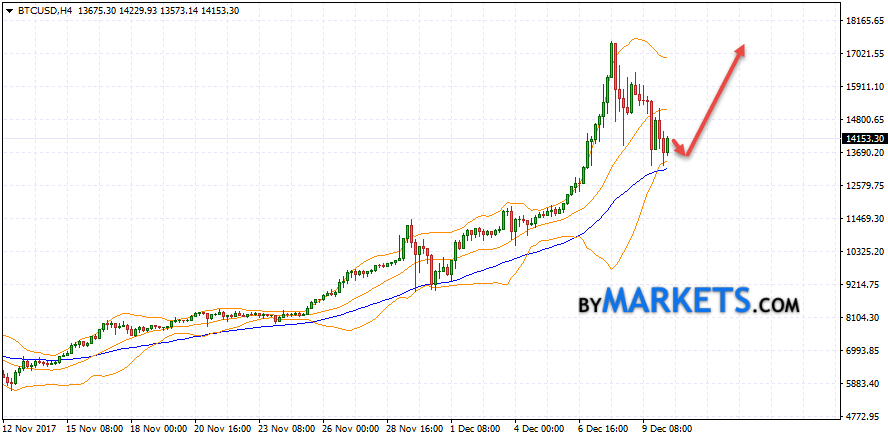
Task: Select the 4 Dec 00:00 time label
Action: pos(538,428)
